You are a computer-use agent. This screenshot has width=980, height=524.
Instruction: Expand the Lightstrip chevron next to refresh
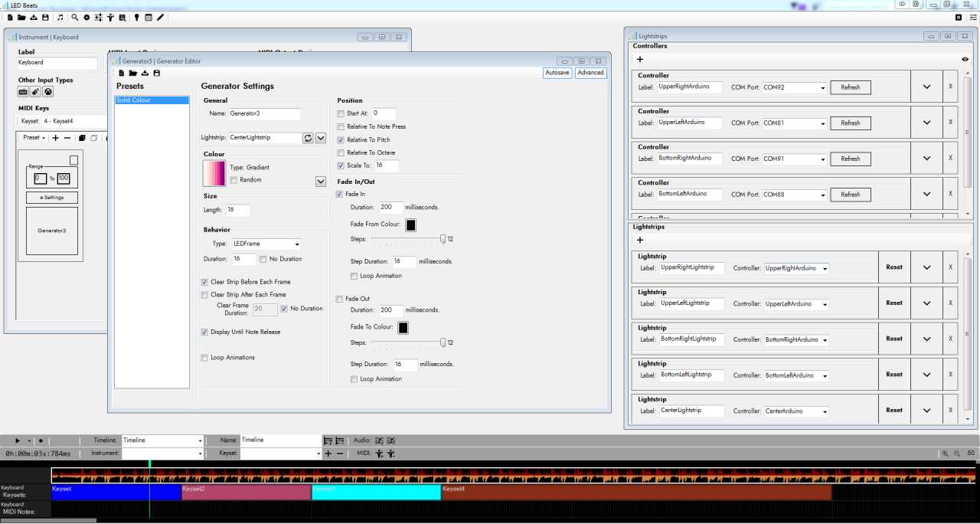(x=321, y=138)
